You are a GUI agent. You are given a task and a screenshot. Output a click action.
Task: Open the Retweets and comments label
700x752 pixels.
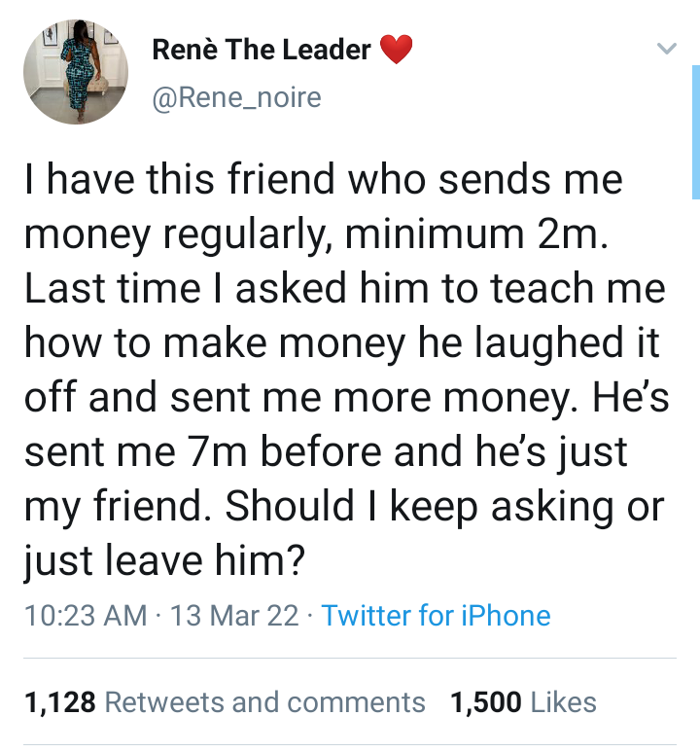pyautogui.click(x=264, y=701)
